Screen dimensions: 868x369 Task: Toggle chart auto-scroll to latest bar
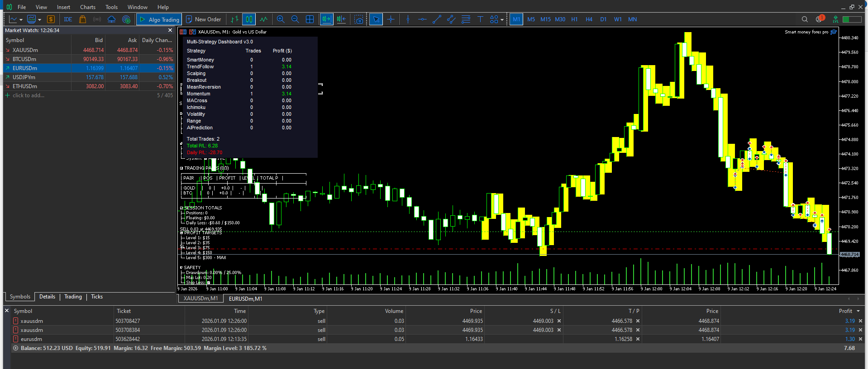326,19
